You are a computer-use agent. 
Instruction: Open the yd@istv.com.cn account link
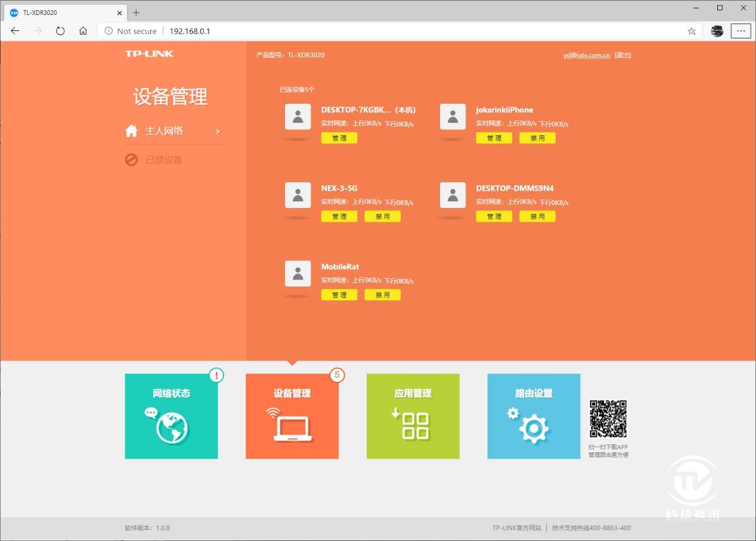[x=586, y=55]
